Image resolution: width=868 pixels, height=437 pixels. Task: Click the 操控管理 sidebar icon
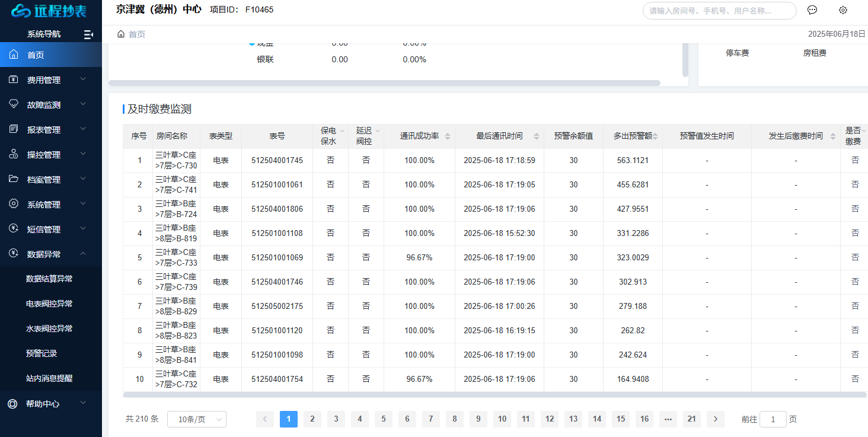(14, 154)
